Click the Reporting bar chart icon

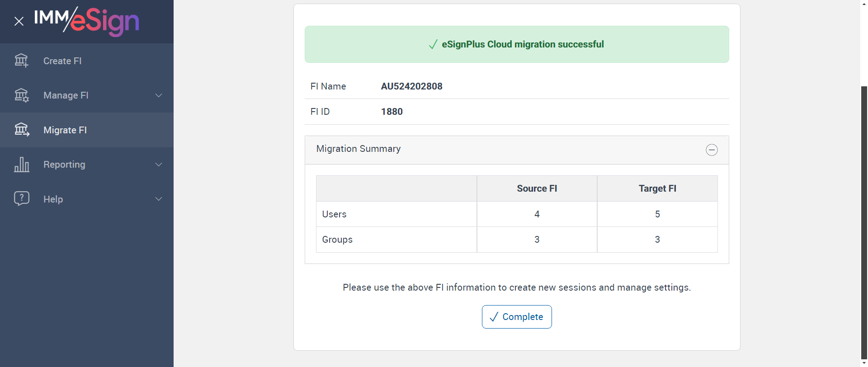tap(21, 165)
